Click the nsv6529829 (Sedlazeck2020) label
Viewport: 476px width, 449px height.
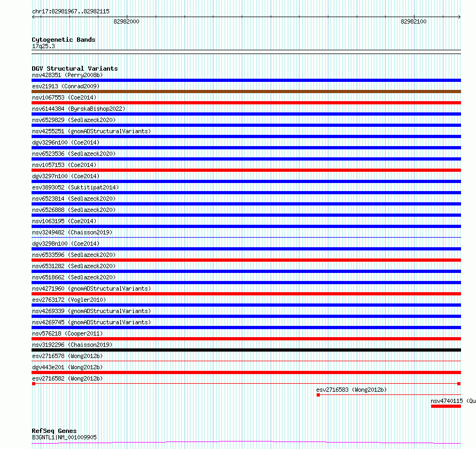point(74,120)
